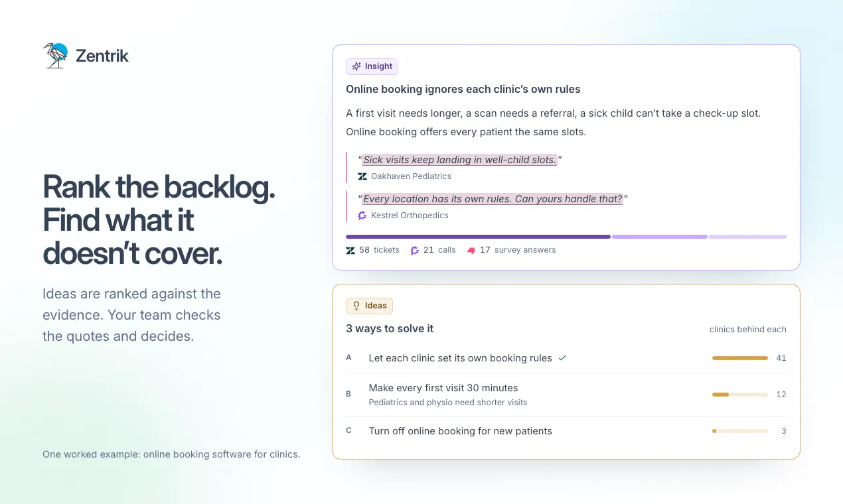The width and height of the screenshot is (843, 504).
Task: Click the bar next to count 3
Action: point(740,431)
